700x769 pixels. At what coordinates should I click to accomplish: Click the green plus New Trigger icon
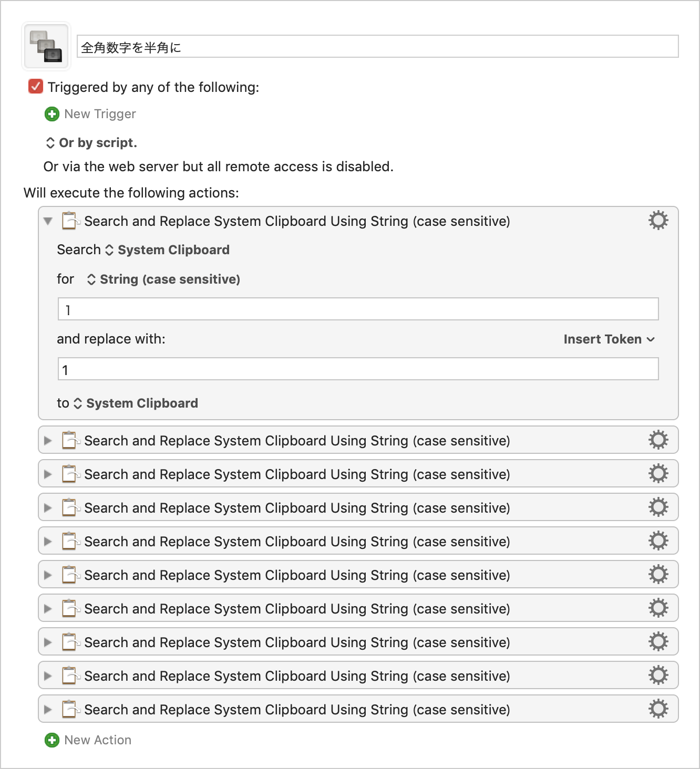pos(52,114)
